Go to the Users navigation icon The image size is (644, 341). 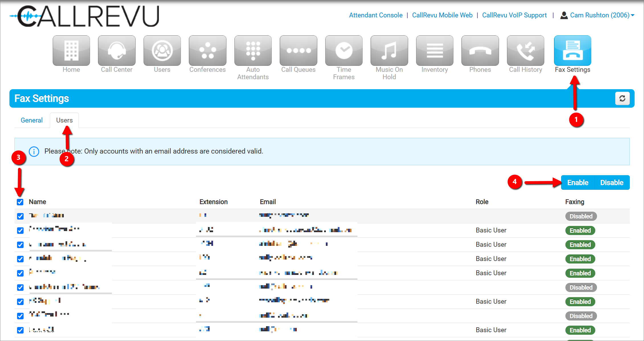[x=162, y=51]
